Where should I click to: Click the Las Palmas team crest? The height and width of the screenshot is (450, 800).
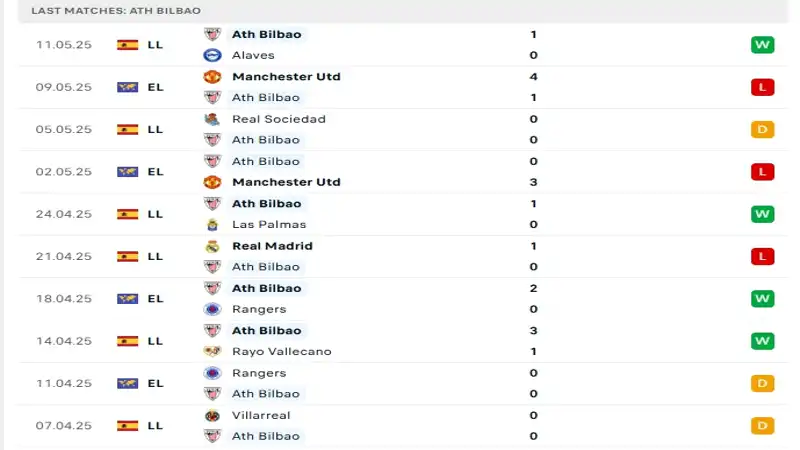tap(212, 224)
